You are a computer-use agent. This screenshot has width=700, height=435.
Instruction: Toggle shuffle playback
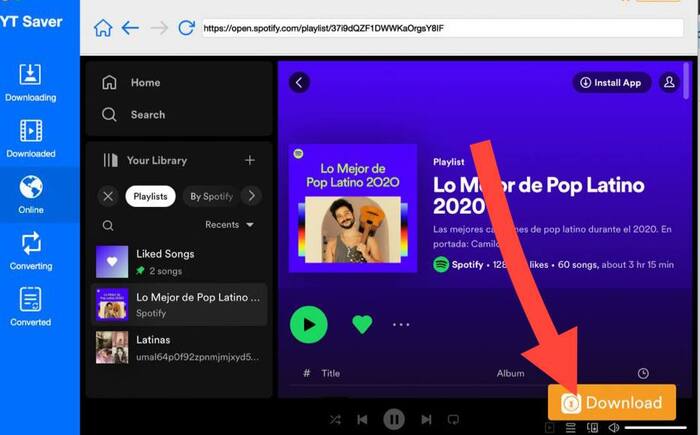pyautogui.click(x=335, y=419)
